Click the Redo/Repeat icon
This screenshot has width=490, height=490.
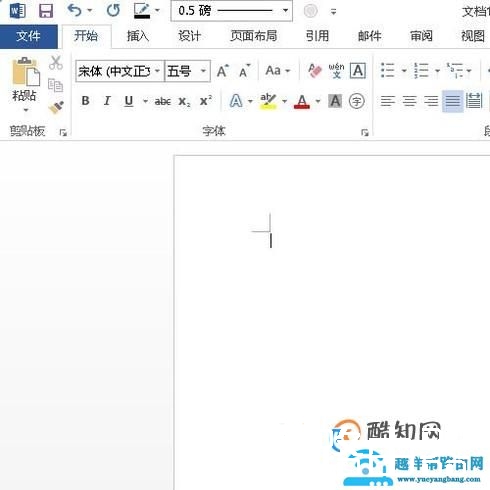point(113,10)
